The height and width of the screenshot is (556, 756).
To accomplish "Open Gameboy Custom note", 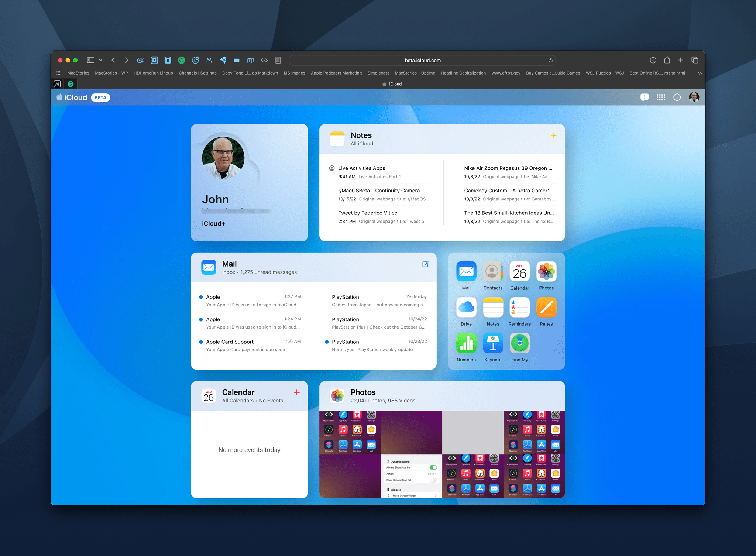I will click(x=510, y=195).
